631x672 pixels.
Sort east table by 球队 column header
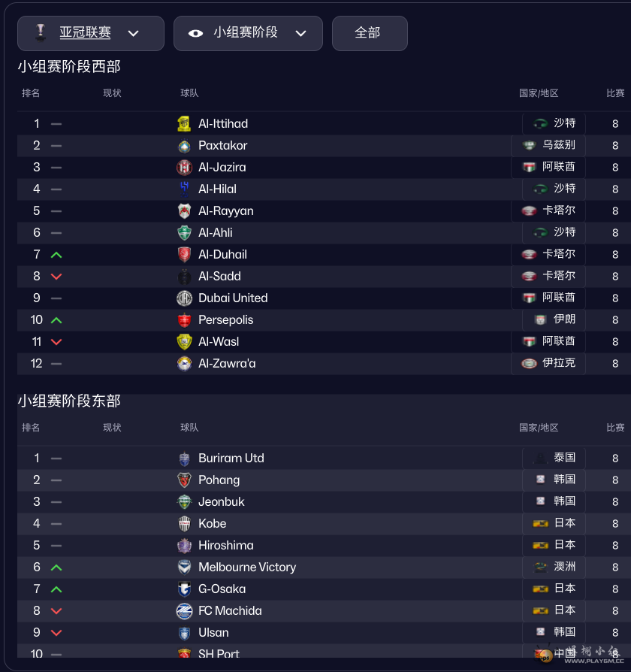tap(189, 428)
